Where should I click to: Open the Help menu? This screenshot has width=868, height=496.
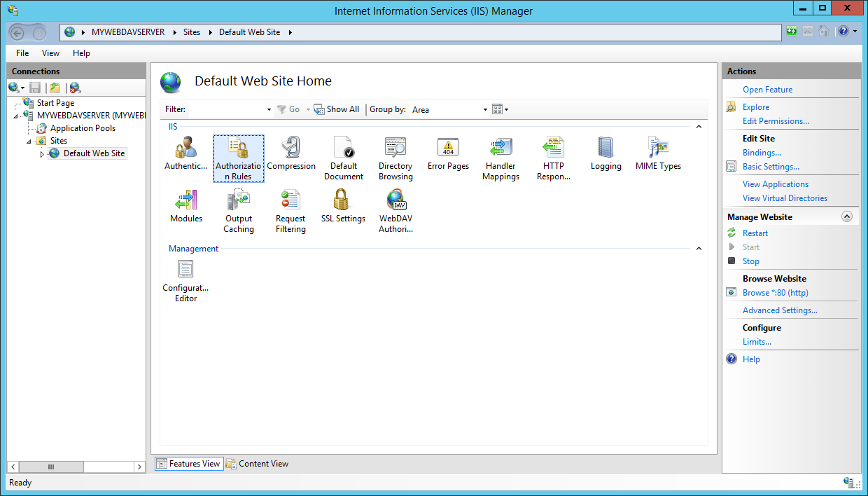click(x=81, y=53)
